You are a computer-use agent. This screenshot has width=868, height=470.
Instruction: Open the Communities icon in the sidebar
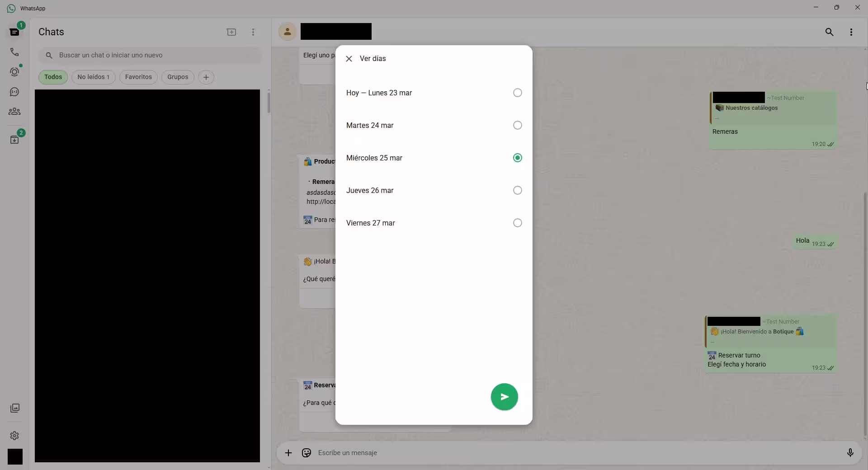pyautogui.click(x=14, y=111)
